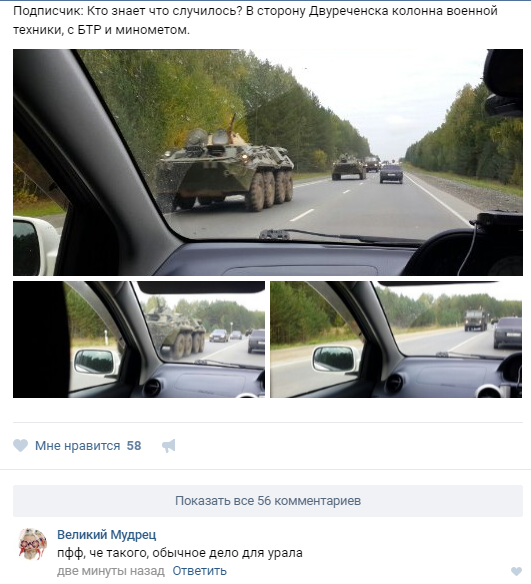Click the две минуты назад timestamp
The width and height of the screenshot is (531, 584).
click(x=111, y=571)
